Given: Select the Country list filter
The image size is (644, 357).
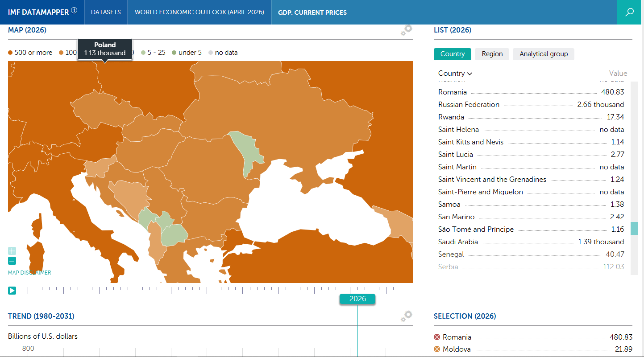Looking at the screenshot, I should click(x=452, y=54).
